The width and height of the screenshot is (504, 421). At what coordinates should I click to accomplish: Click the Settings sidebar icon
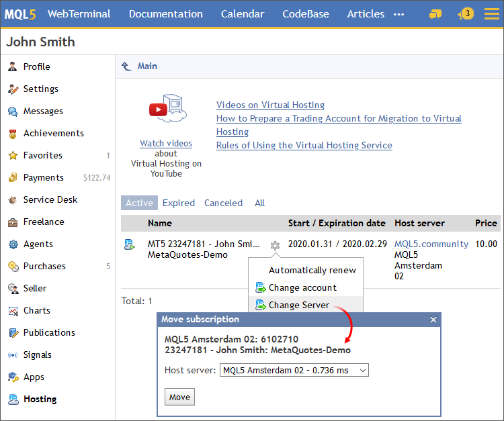pos(13,89)
